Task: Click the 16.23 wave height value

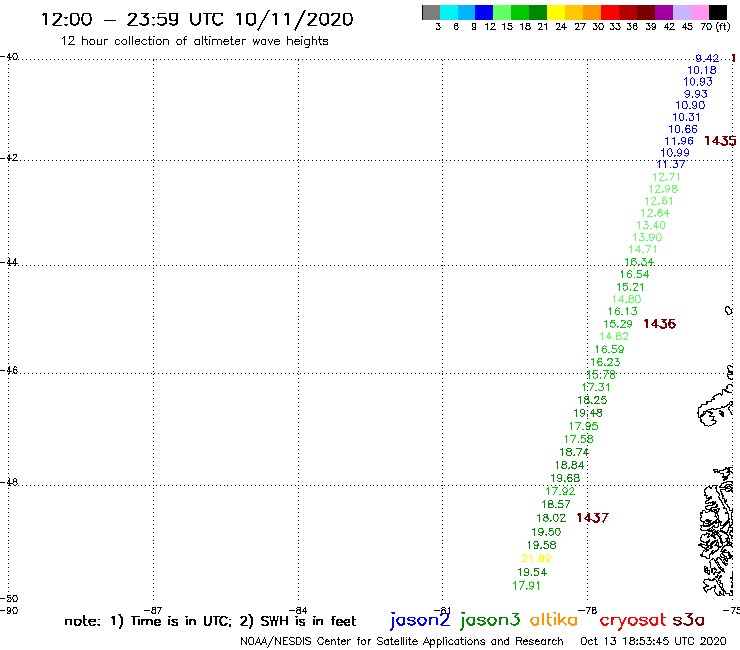Action: coord(605,362)
